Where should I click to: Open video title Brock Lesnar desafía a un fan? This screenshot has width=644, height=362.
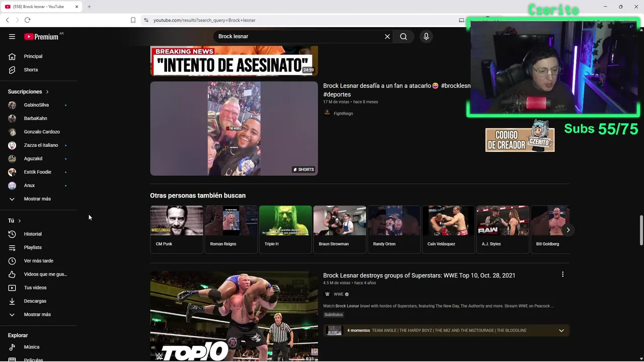396,90
